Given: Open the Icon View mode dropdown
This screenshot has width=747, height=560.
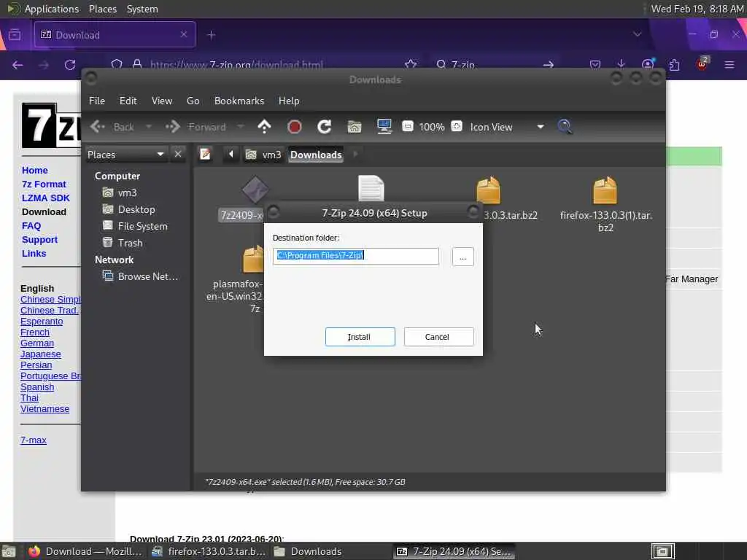Looking at the screenshot, I should tap(508, 127).
